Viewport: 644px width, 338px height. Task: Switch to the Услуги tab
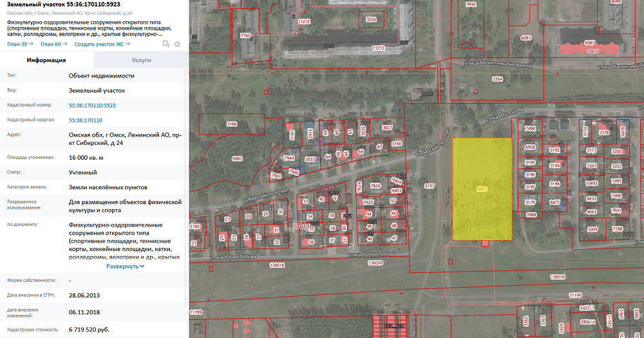click(x=141, y=60)
